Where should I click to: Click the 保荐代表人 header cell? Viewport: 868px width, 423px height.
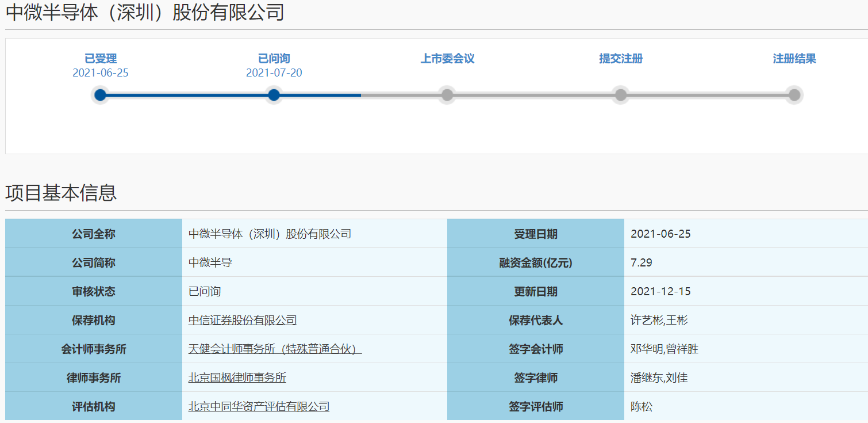click(536, 320)
